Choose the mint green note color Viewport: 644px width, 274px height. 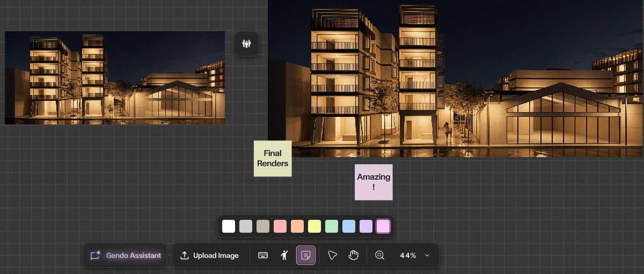(332, 226)
